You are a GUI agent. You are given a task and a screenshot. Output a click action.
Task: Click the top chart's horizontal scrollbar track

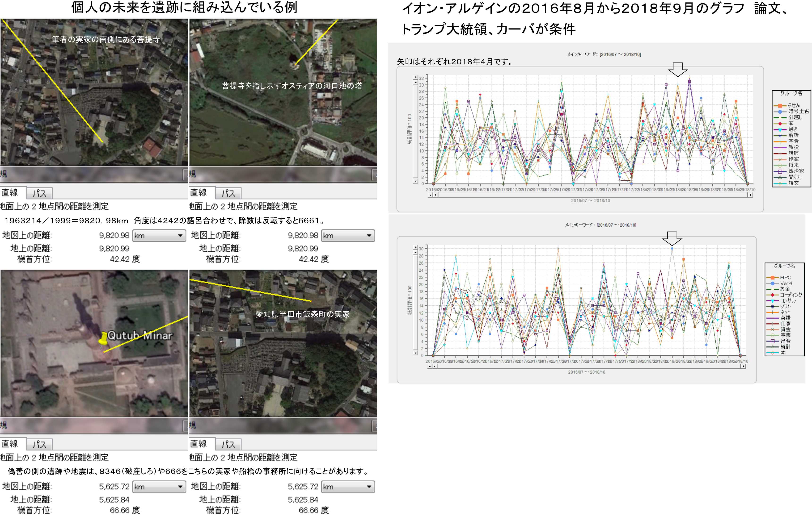pos(591,195)
